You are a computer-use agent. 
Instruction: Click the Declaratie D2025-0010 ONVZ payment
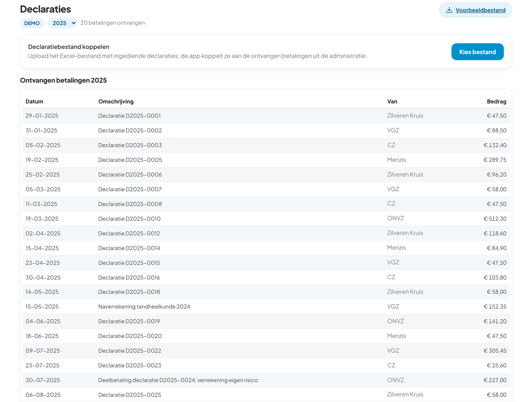tap(266, 219)
